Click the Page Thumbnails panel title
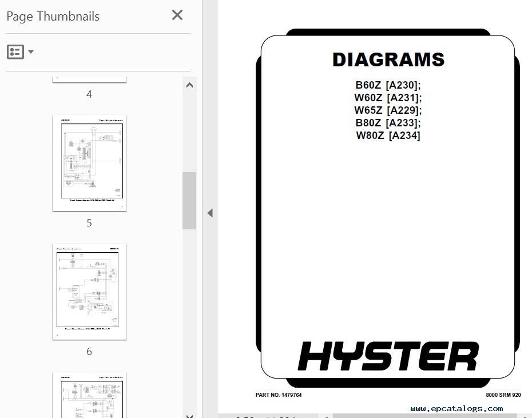The image size is (532, 418). (53, 16)
